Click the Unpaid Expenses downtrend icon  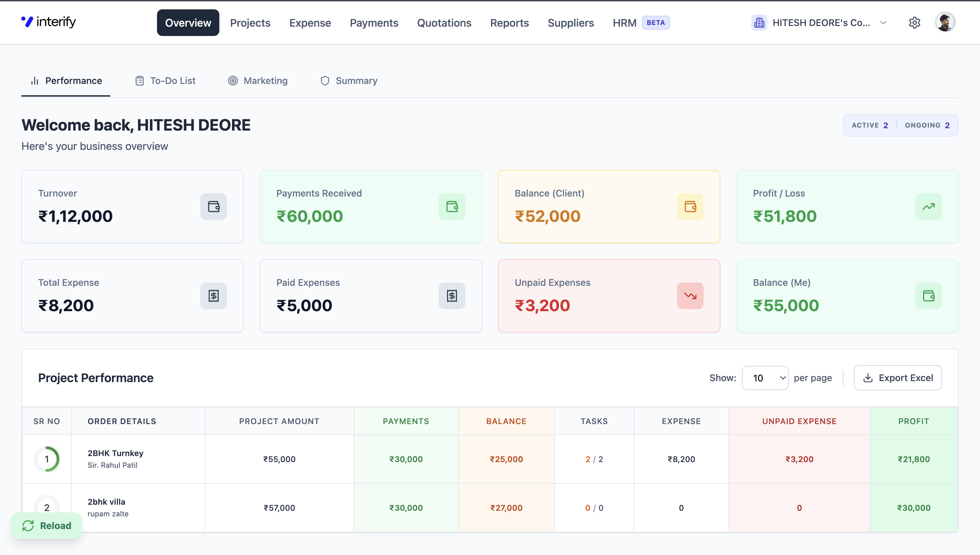[690, 296]
